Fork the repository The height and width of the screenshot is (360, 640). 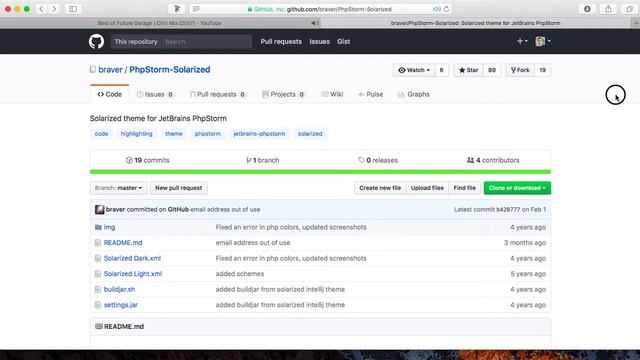[x=520, y=70]
